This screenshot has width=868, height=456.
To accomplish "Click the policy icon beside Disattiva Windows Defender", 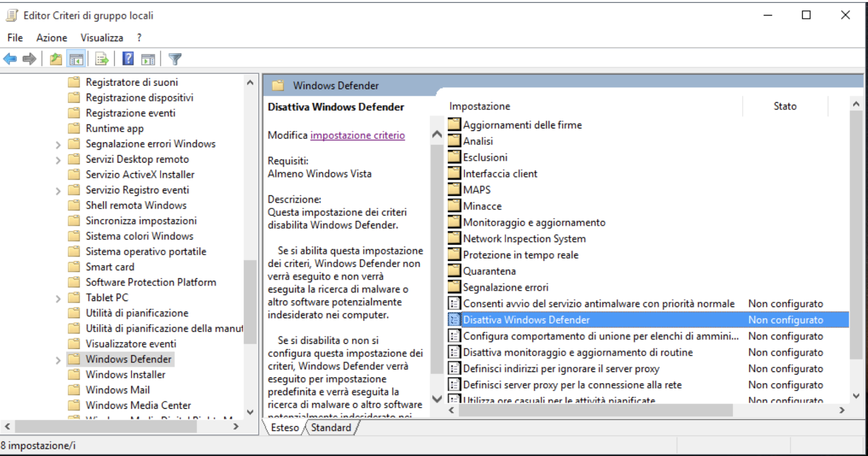I will [x=455, y=320].
